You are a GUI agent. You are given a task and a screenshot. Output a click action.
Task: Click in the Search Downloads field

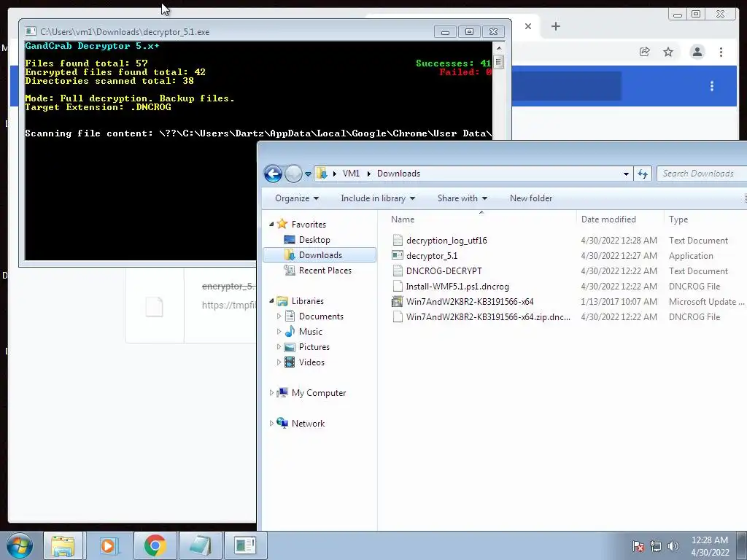701,174
